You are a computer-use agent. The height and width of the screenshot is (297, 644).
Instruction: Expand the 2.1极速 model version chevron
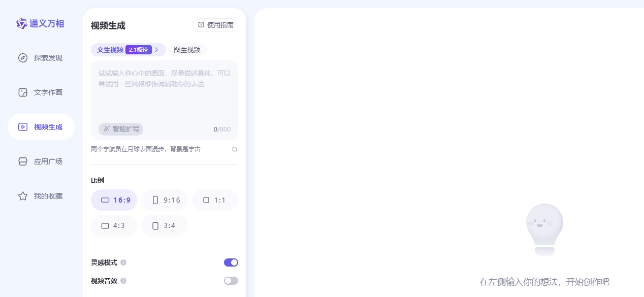click(156, 50)
